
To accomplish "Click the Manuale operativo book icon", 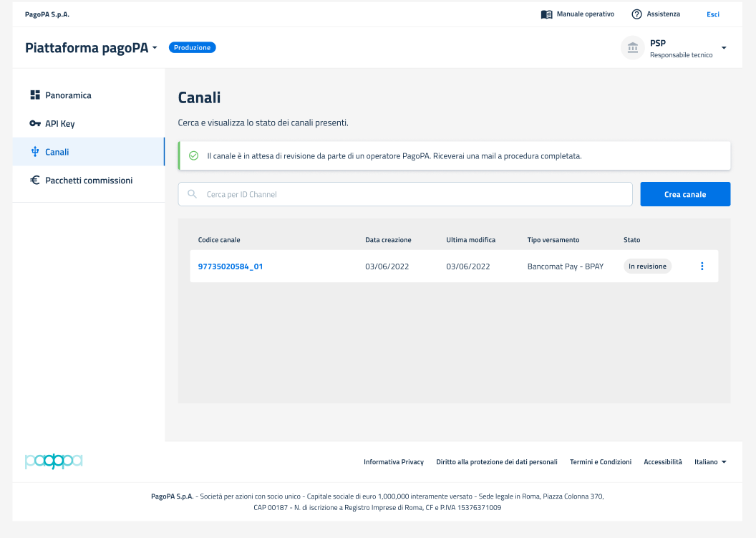I will tap(546, 14).
